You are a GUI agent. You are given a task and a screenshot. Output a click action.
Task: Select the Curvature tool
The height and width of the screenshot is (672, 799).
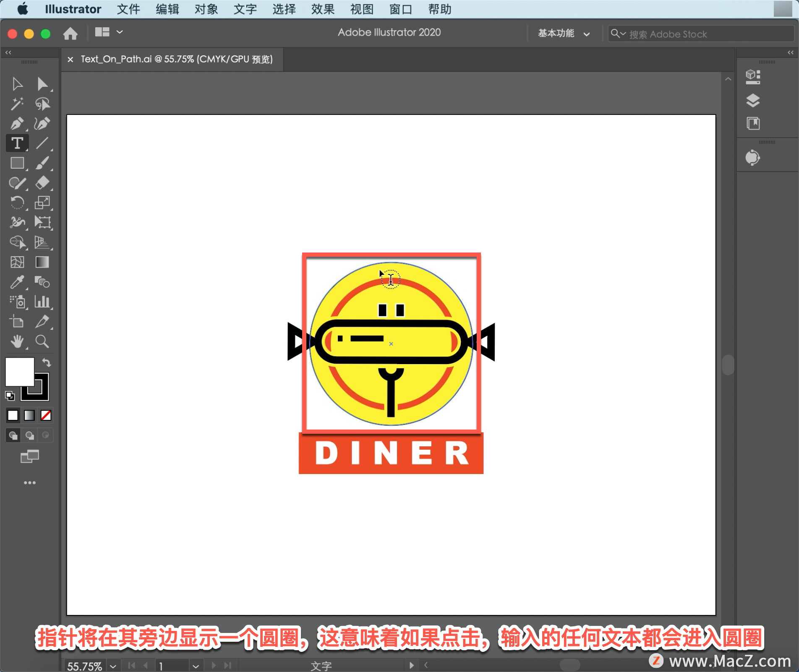point(42,123)
